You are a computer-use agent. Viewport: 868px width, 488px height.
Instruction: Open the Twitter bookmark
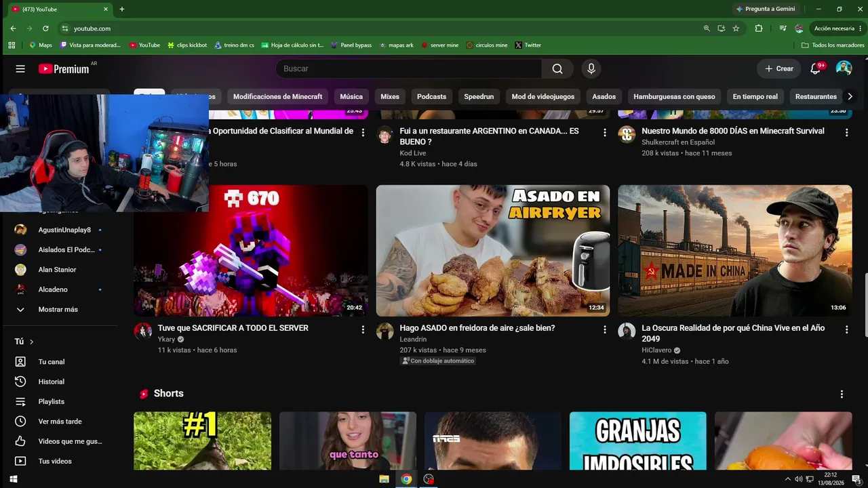coord(528,45)
